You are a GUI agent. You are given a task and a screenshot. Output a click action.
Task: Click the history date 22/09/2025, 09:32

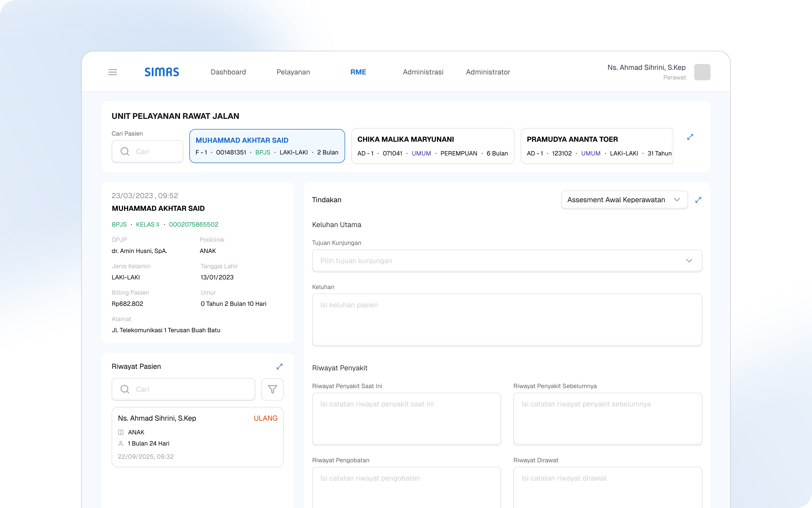146,457
